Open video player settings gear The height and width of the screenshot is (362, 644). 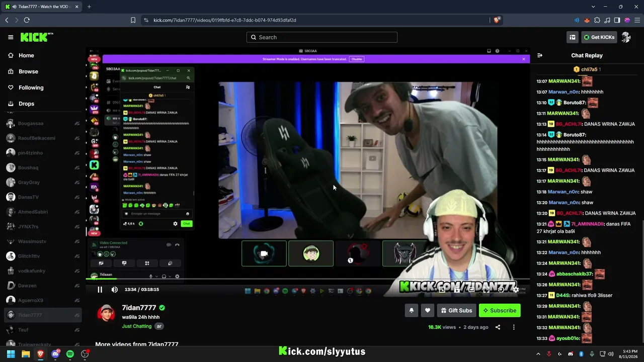point(516,290)
